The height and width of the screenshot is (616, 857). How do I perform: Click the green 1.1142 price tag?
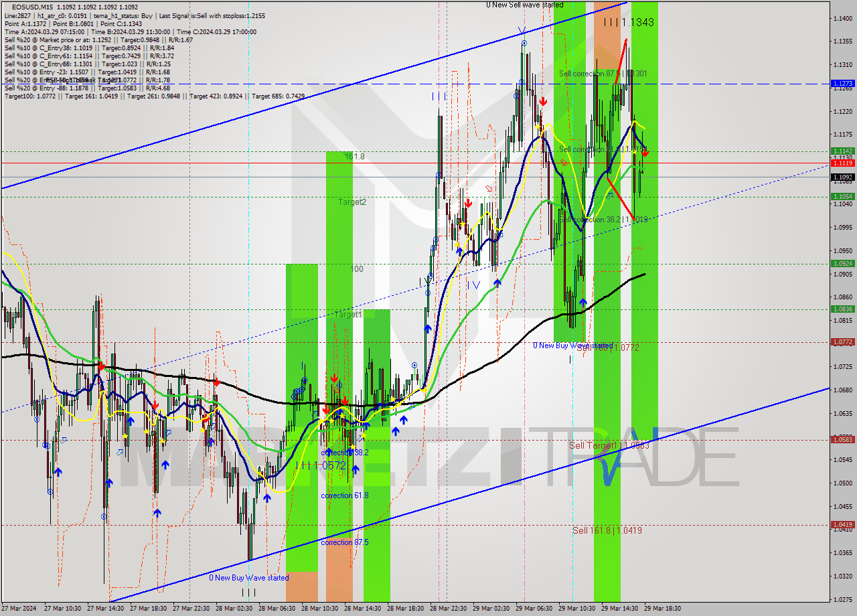tap(842, 151)
